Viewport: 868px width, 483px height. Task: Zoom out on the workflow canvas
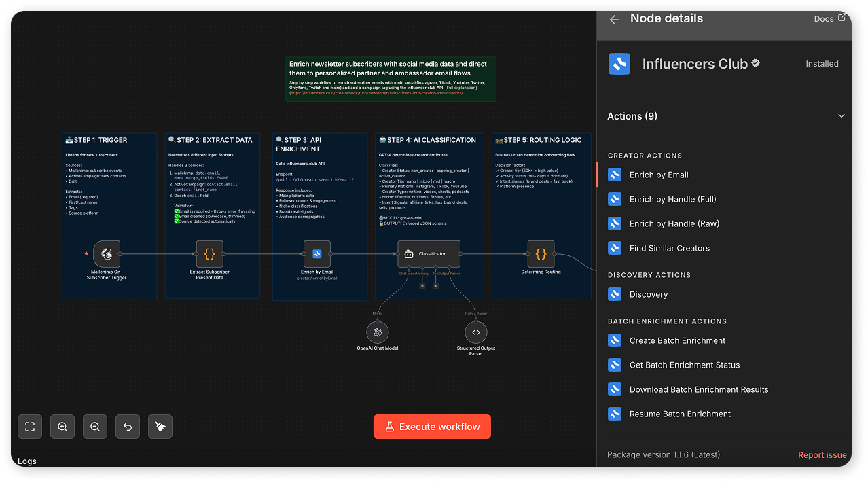pos(95,427)
